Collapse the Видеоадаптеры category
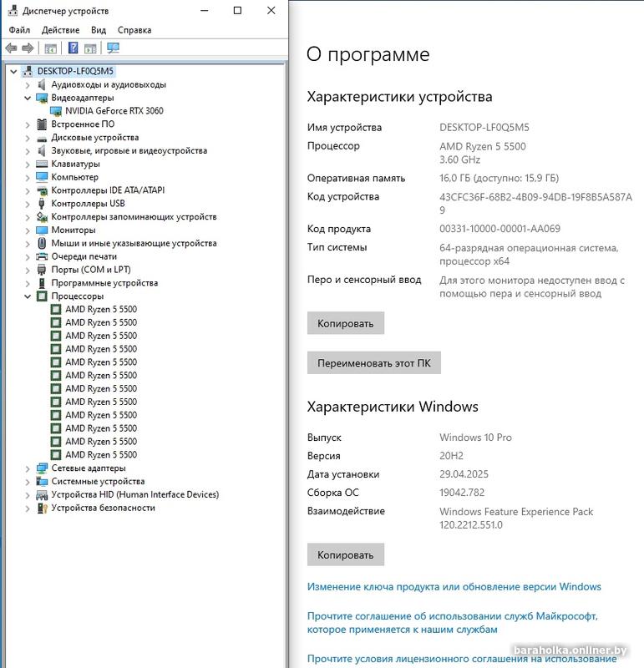 tap(28, 98)
